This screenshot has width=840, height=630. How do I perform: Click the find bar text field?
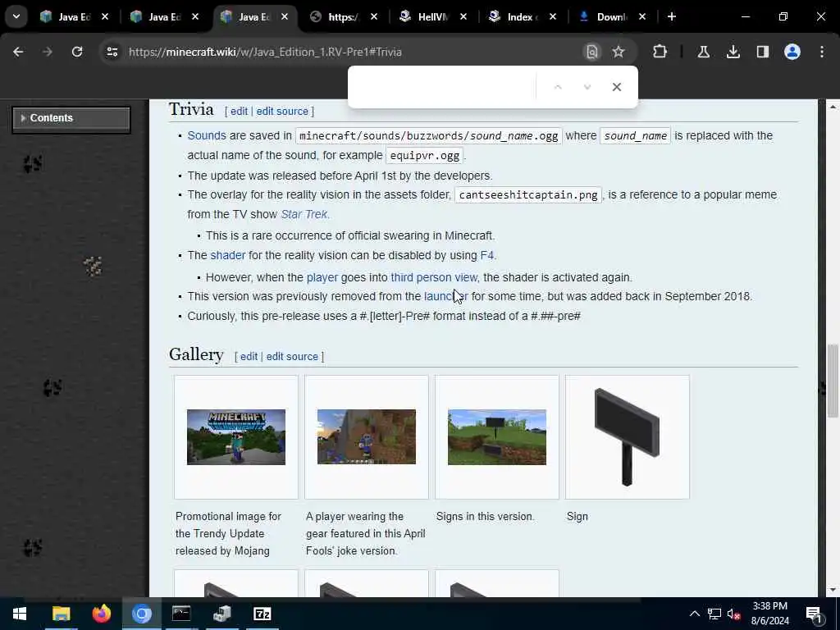coord(444,87)
